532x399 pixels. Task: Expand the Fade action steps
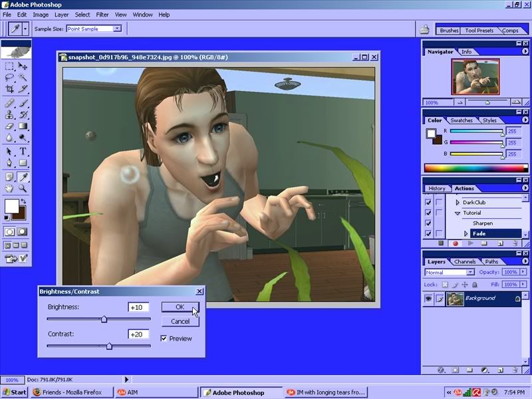point(466,234)
